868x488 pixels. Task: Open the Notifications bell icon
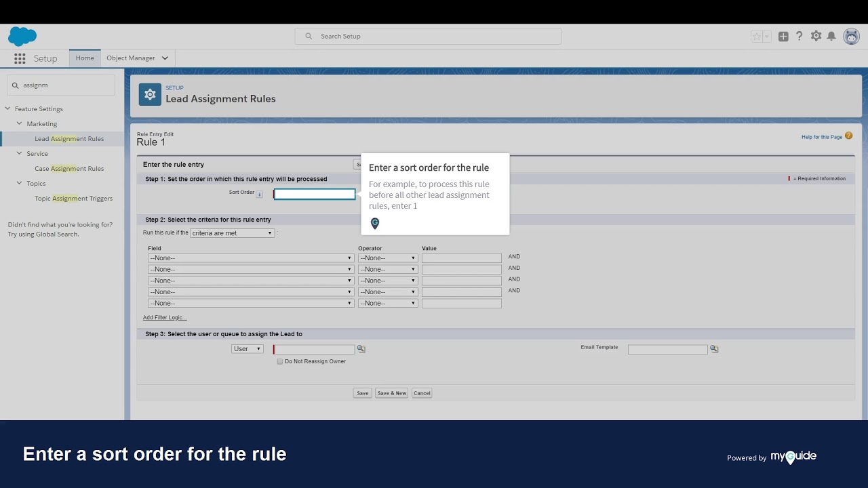point(831,36)
